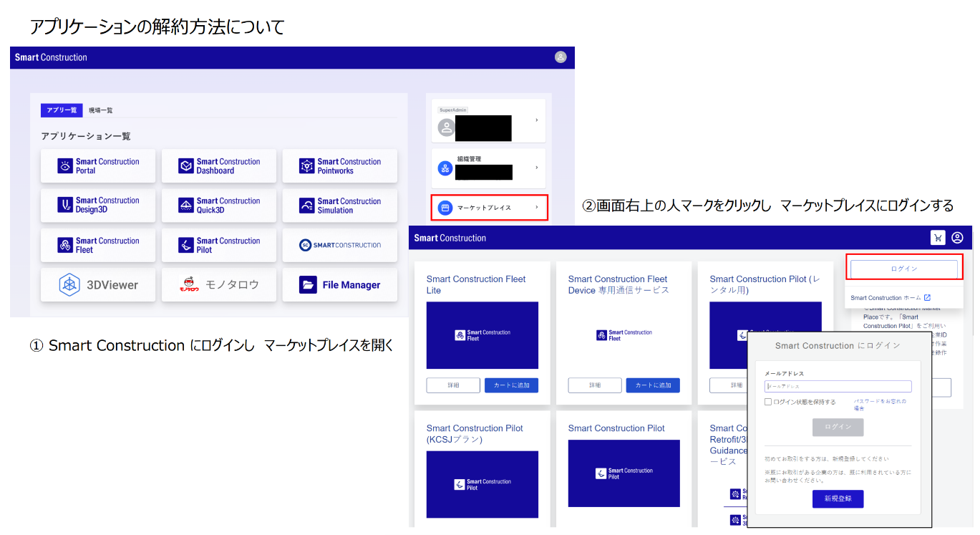The height and width of the screenshot is (535, 980).
Task: Click the person icon in the marketplace header
Action: tap(957, 238)
